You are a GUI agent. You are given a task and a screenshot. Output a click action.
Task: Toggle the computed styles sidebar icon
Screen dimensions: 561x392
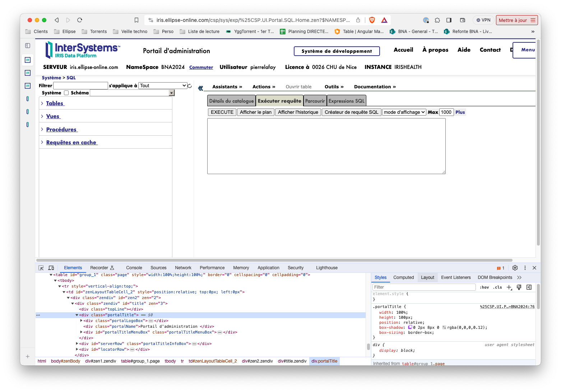click(x=529, y=287)
